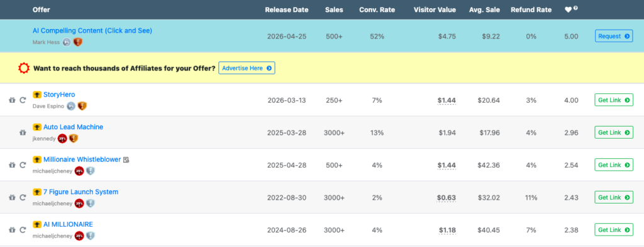Image resolution: width=644 pixels, height=247 pixels.
Task: Click the gift icon in Auto Lead Machine row
Action: (x=23, y=132)
